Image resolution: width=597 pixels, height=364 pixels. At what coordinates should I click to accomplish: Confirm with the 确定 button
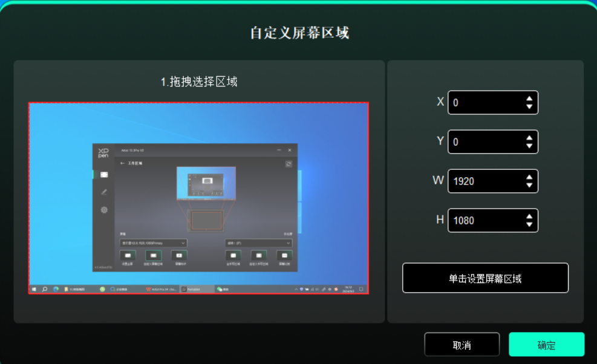coord(546,345)
